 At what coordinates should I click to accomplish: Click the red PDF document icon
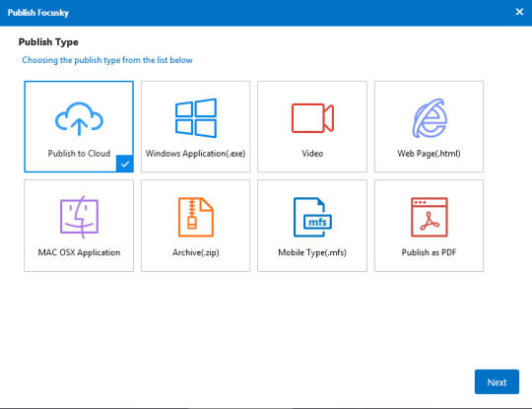pyautogui.click(x=430, y=217)
